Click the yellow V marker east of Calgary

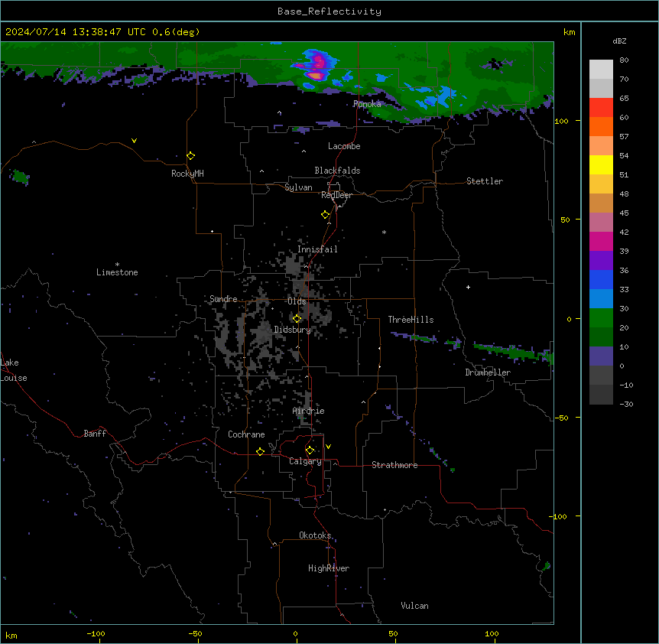328,447
